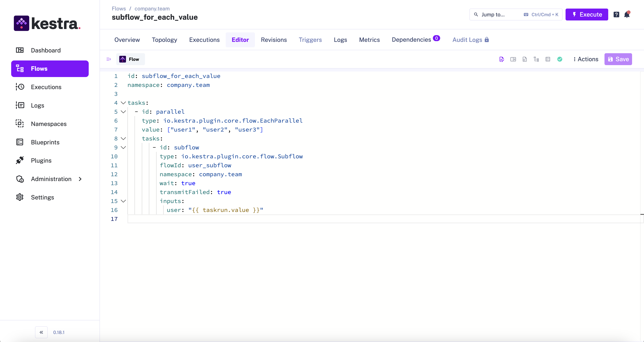Image resolution: width=644 pixels, height=342 pixels.
Task: Collapse the left sidebar menu
Action: pos(41,332)
